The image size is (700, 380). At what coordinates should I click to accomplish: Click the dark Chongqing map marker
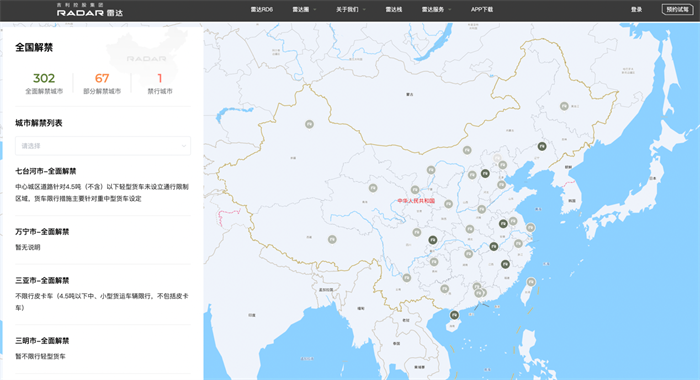tap(433, 240)
